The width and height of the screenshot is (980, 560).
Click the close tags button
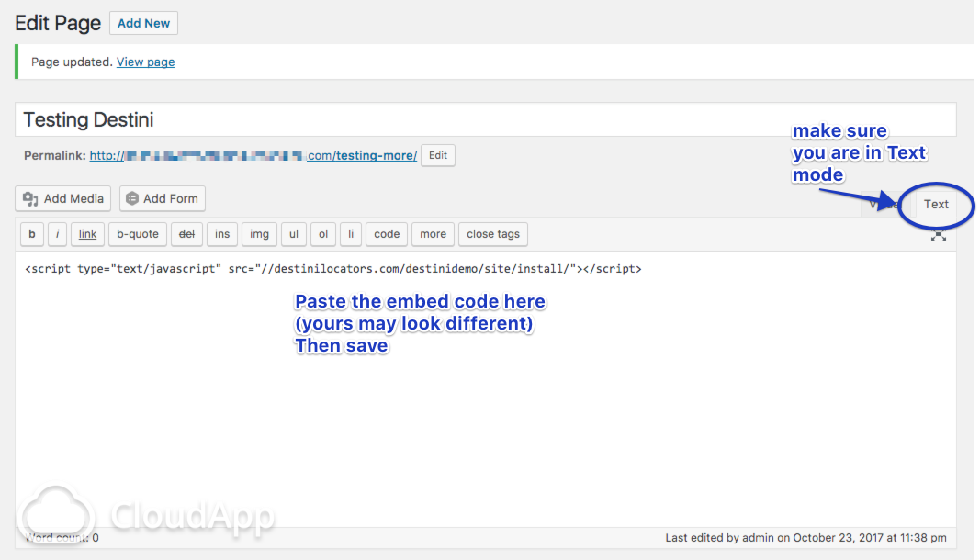(x=493, y=234)
